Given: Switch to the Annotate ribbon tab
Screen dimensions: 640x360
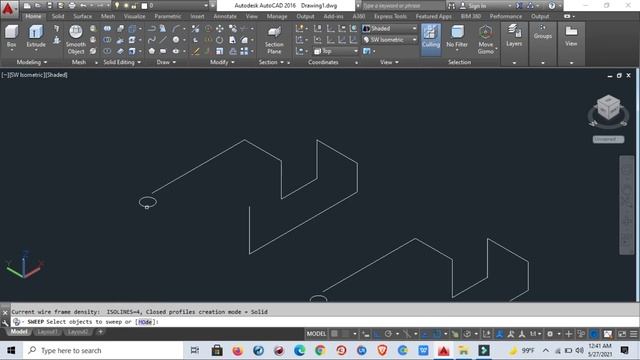Looking at the screenshot, I should tap(225, 16).
